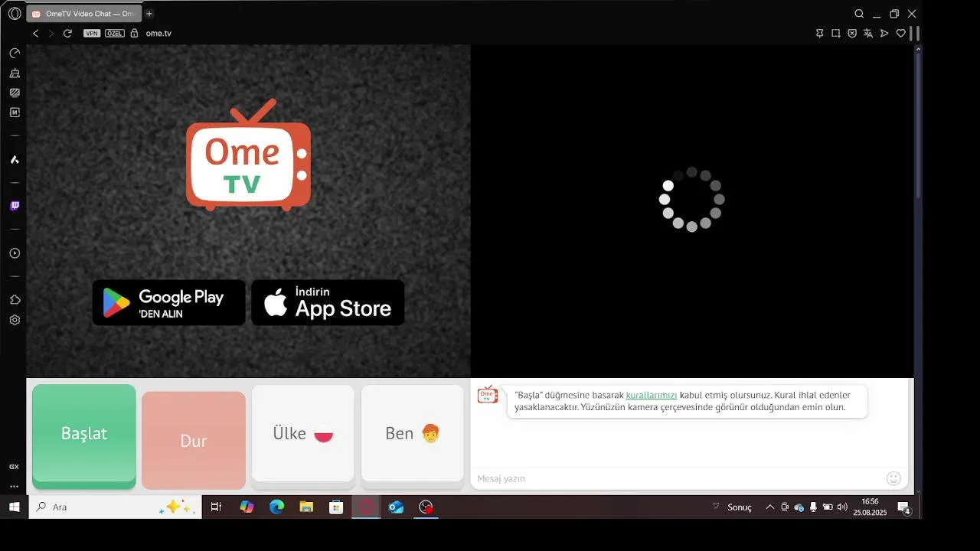
Task: Go forward to next page
Action: 51,34
